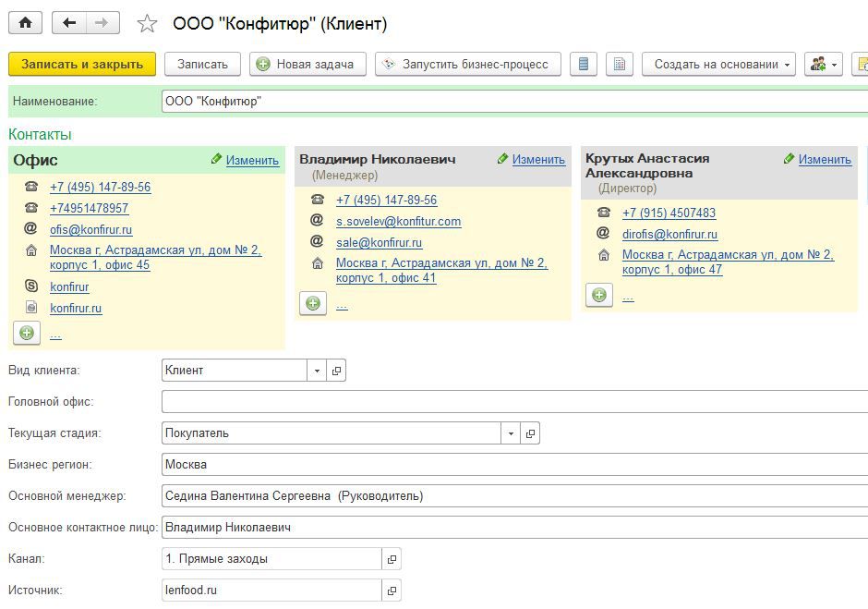Image resolution: width=868 pixels, height=609 pixels.
Task: Open the Создать на основании menu
Action: [x=723, y=64]
